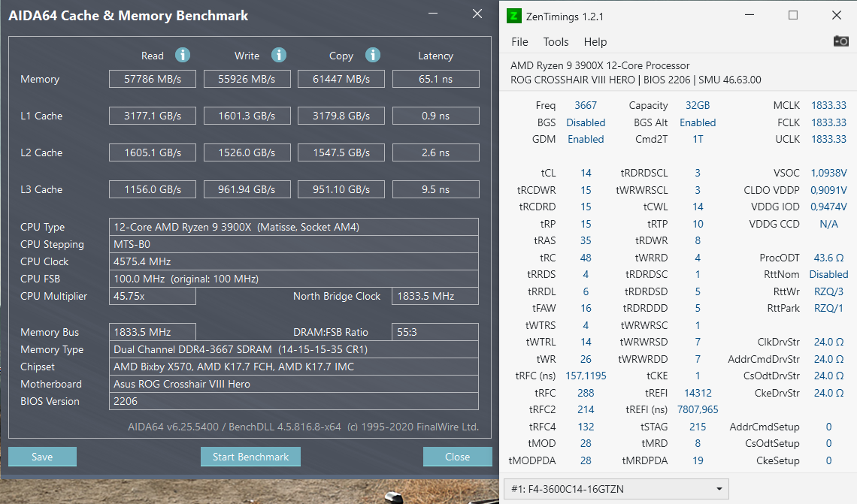Viewport: 857px width, 504px height.
Task: Click the MCLK value 1833.33
Action: tap(828, 105)
